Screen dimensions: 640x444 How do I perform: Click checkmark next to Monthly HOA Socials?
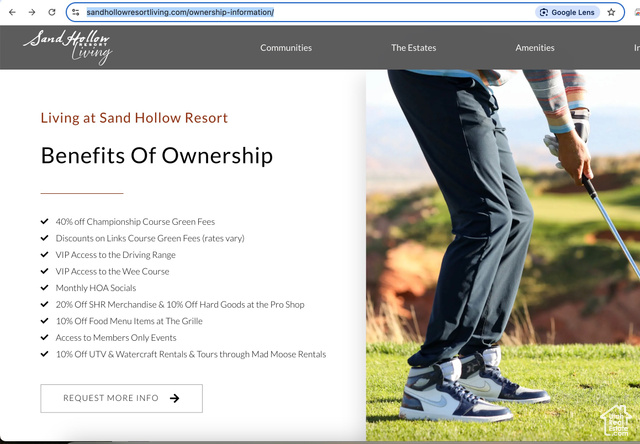tap(45, 288)
